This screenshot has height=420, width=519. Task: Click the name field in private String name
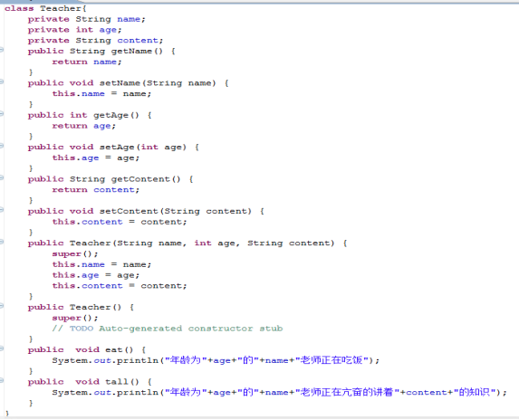click(x=129, y=19)
